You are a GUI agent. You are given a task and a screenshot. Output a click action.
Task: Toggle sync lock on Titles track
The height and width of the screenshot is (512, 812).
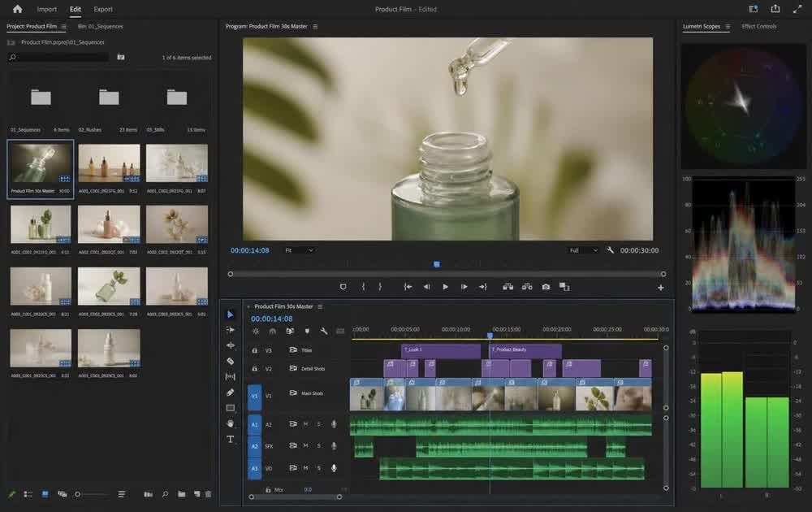click(293, 349)
